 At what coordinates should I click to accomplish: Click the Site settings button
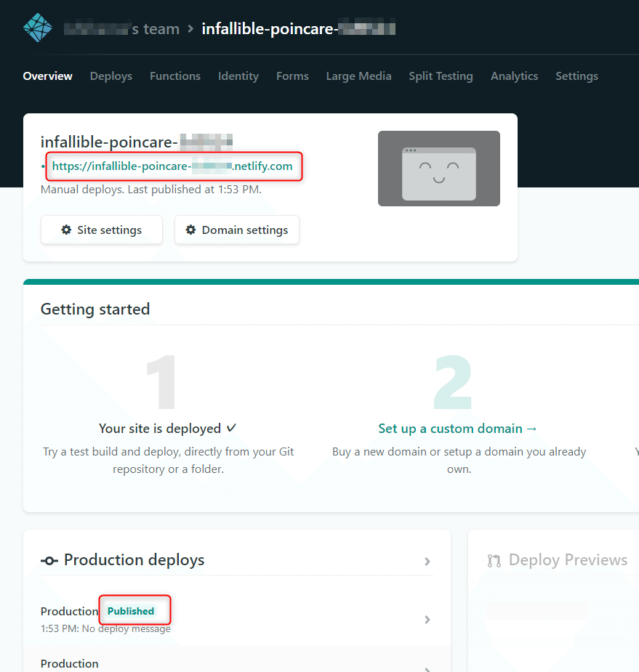102,230
